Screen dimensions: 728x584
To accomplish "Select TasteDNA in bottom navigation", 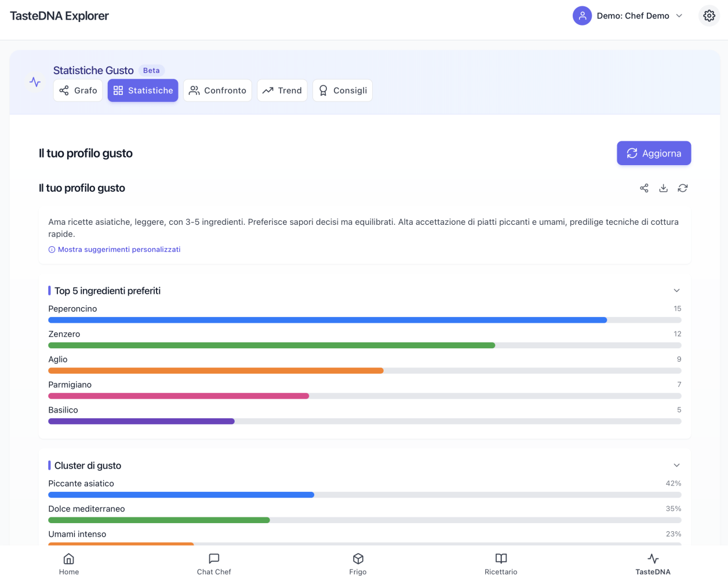I will (x=653, y=564).
